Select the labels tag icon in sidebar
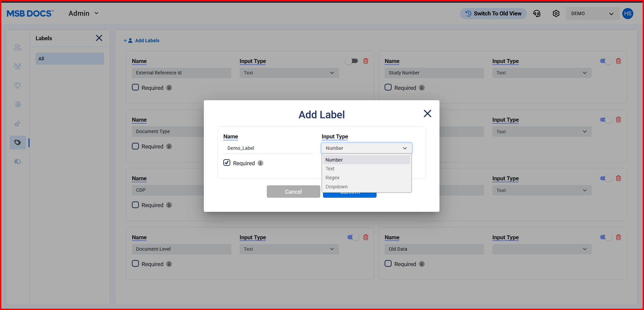Image resolution: width=644 pixels, height=310 pixels. tap(18, 143)
